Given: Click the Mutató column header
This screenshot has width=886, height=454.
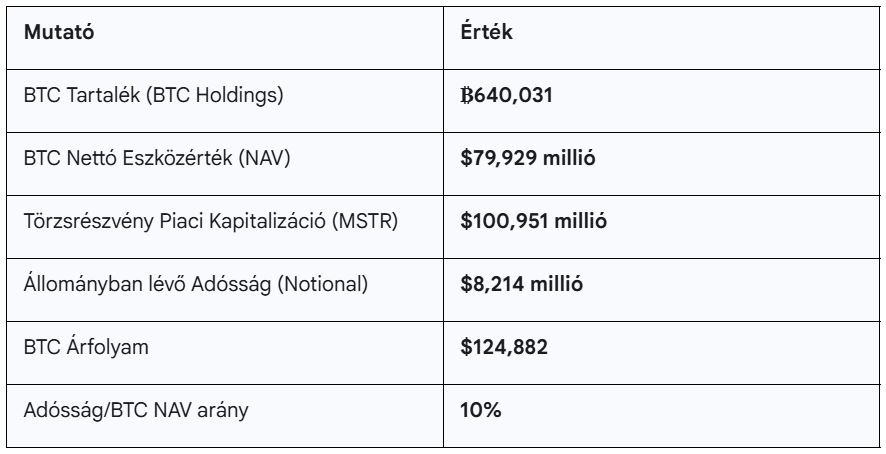Looking at the screenshot, I should click(57, 33).
